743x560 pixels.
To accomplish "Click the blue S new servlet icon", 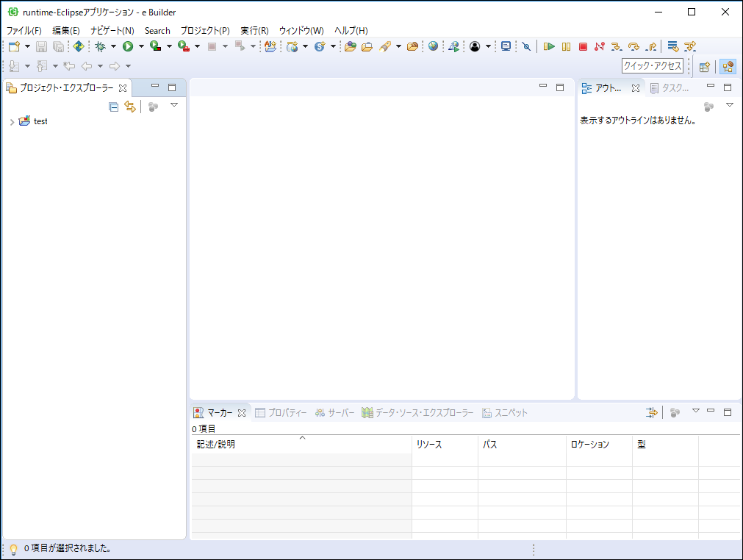I will (x=320, y=46).
